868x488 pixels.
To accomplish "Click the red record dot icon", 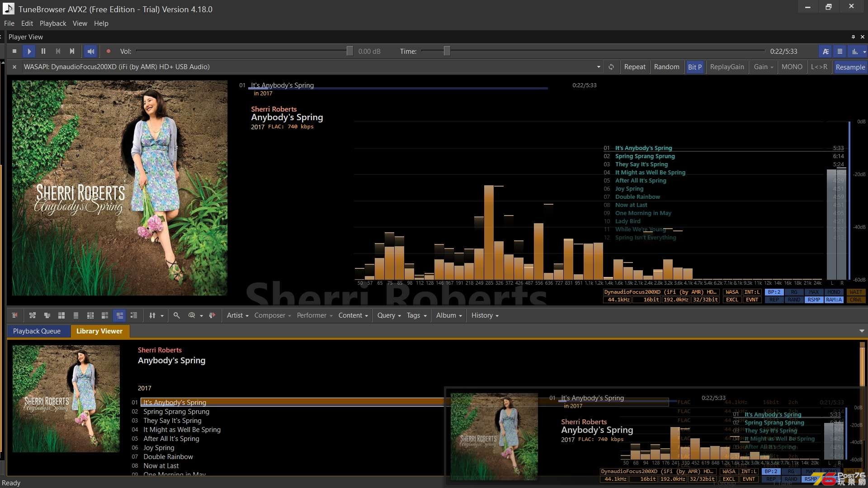I will [x=108, y=52].
